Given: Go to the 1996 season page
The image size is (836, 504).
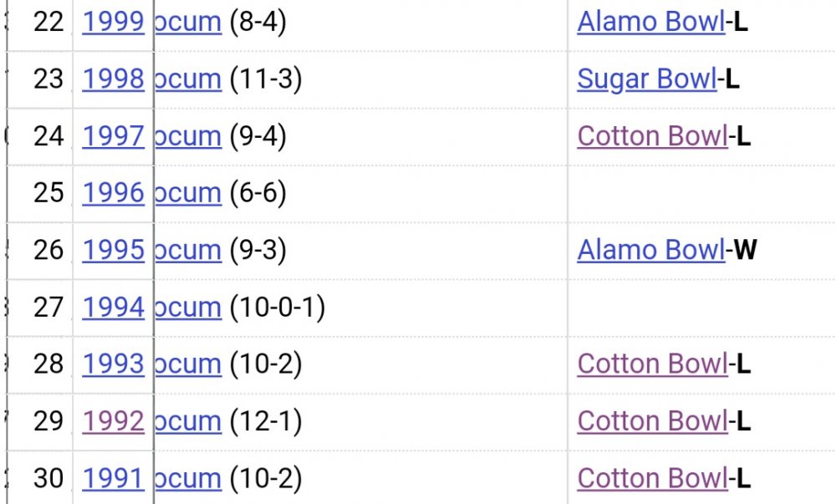Looking at the screenshot, I should point(113,193).
